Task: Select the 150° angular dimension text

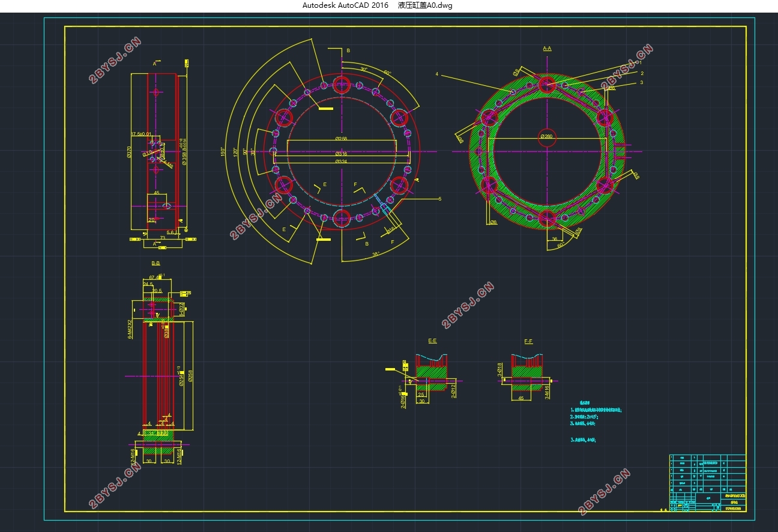Action: point(223,151)
